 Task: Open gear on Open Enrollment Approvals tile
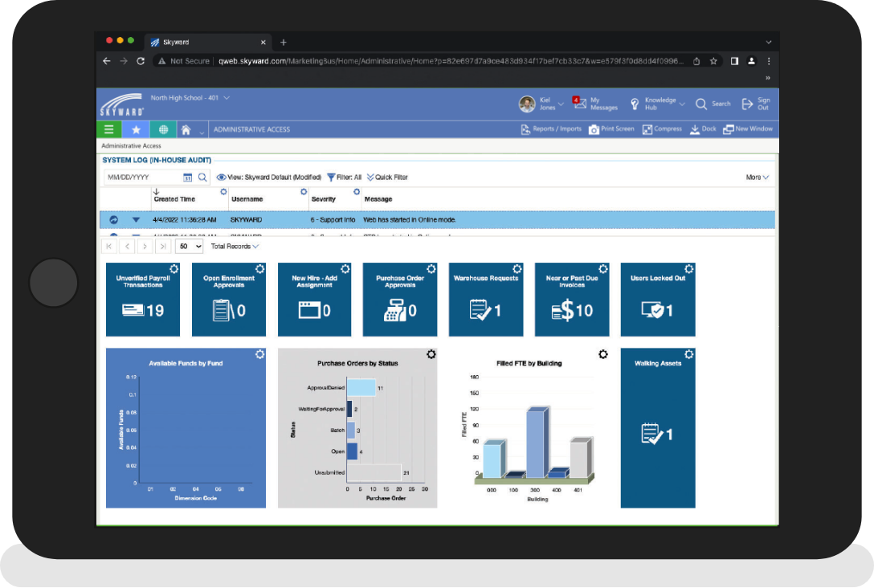(x=259, y=269)
